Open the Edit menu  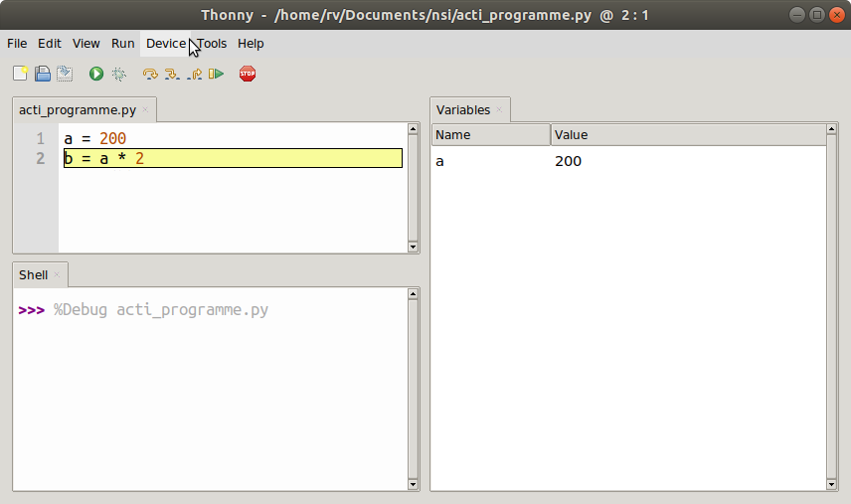pyautogui.click(x=50, y=44)
